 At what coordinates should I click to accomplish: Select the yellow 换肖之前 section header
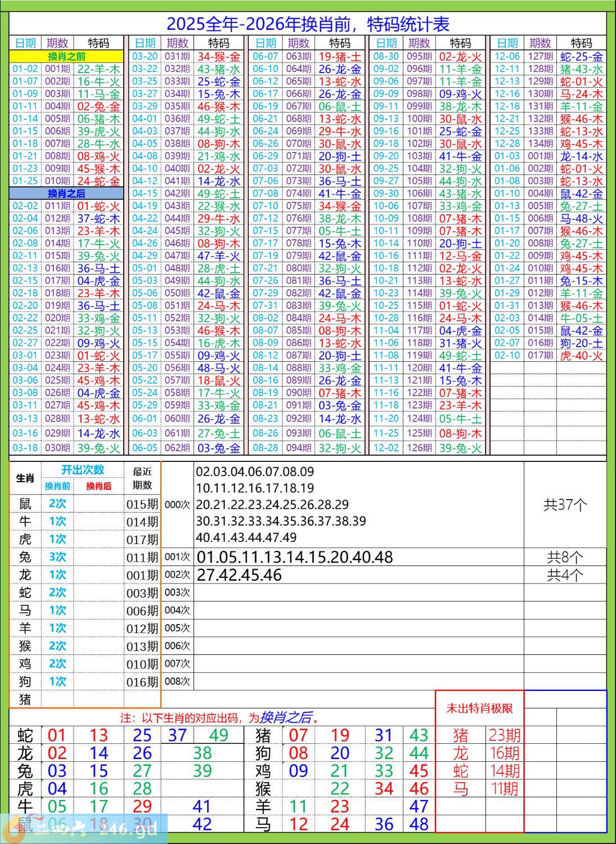(x=66, y=56)
